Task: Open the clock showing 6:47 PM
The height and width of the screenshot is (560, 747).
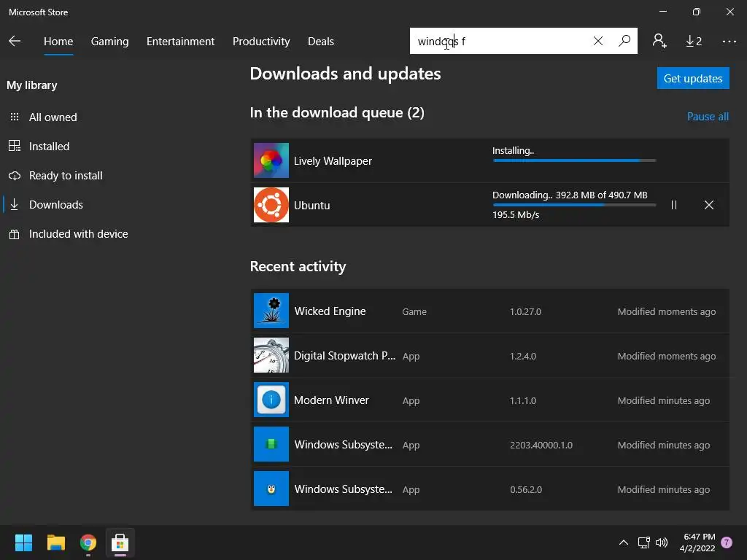Action: (697, 542)
